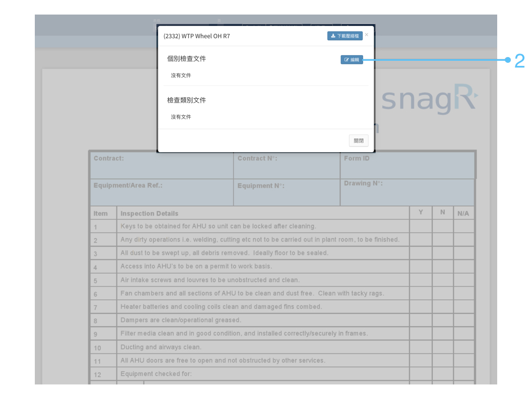The width and height of the screenshot is (532, 399).
Task: Click row 'Ducting and airways clean' text
Action: tap(161, 347)
